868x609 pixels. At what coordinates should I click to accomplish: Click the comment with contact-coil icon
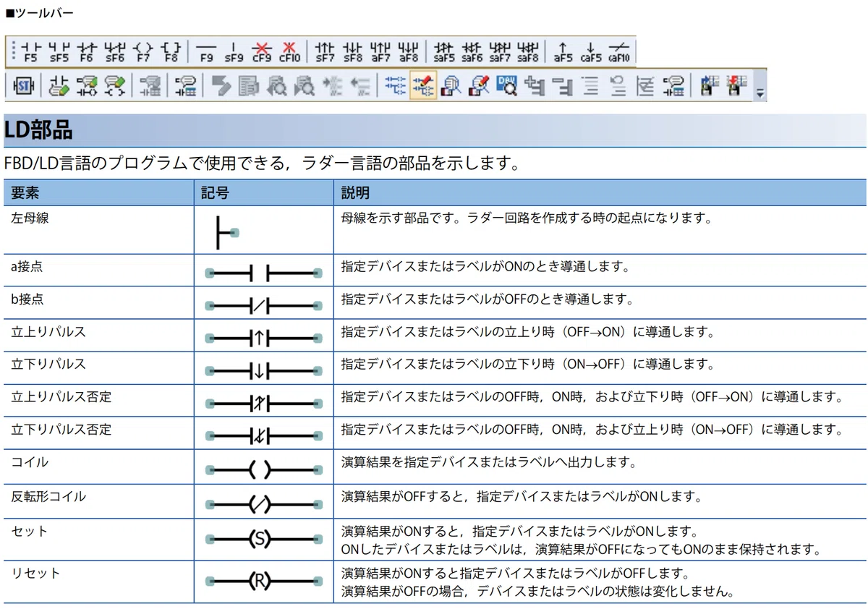(88, 86)
